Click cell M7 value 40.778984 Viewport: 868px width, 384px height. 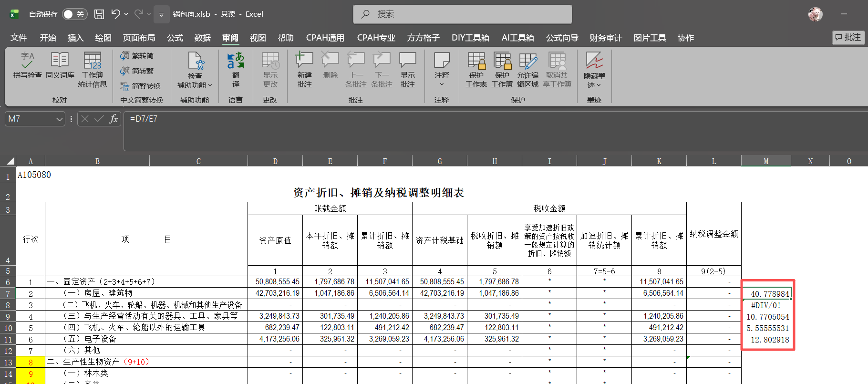click(766, 294)
